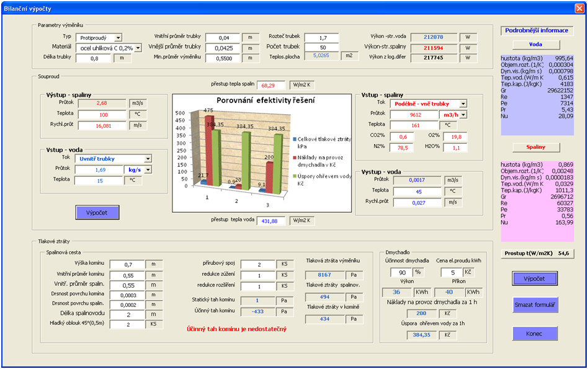The height and width of the screenshot is (369, 588).
Task: Click the Teplos.plocha field showing 5,0265
Action: (320, 56)
